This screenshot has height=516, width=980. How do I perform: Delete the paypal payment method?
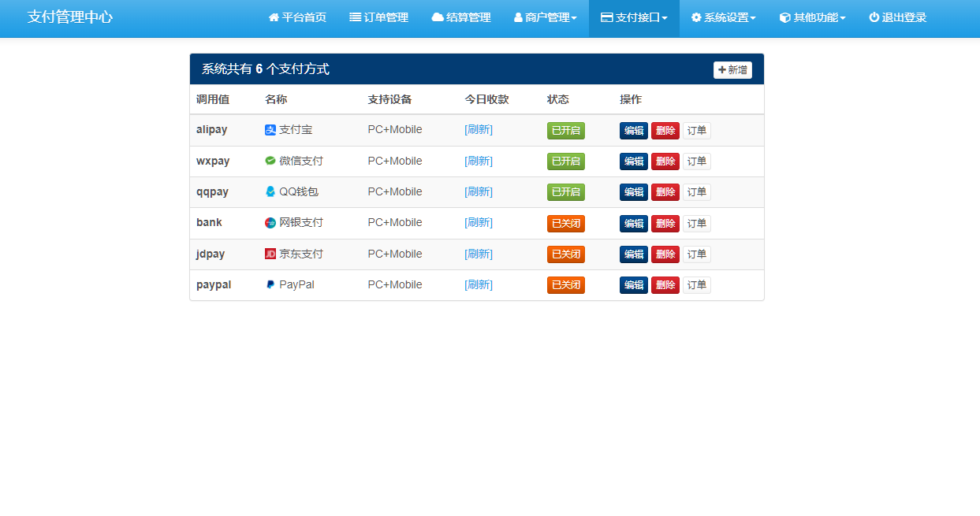tap(665, 285)
